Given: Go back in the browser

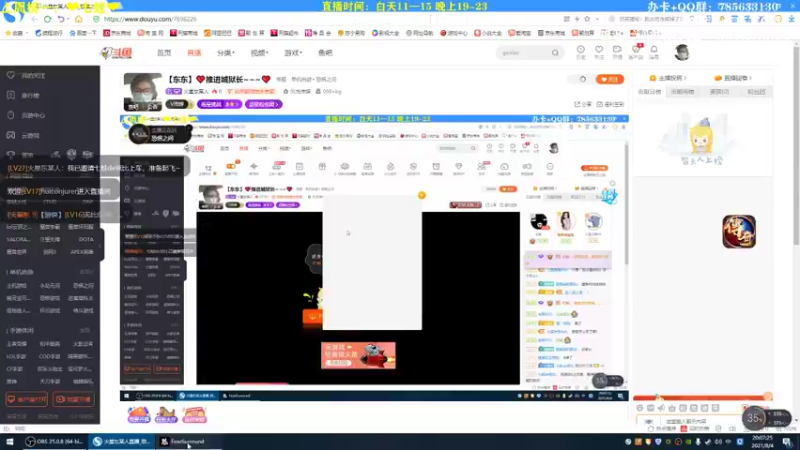Looking at the screenshot, I should (34, 19).
